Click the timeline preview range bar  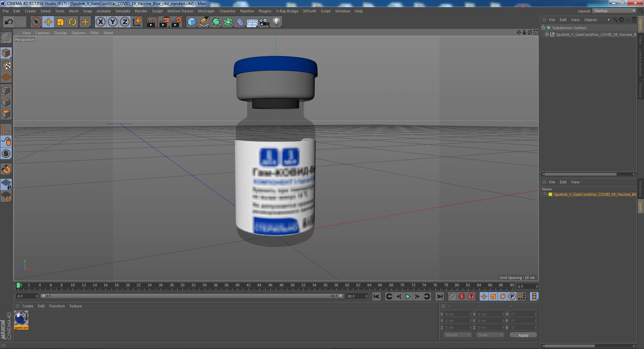pyautogui.click(x=192, y=296)
